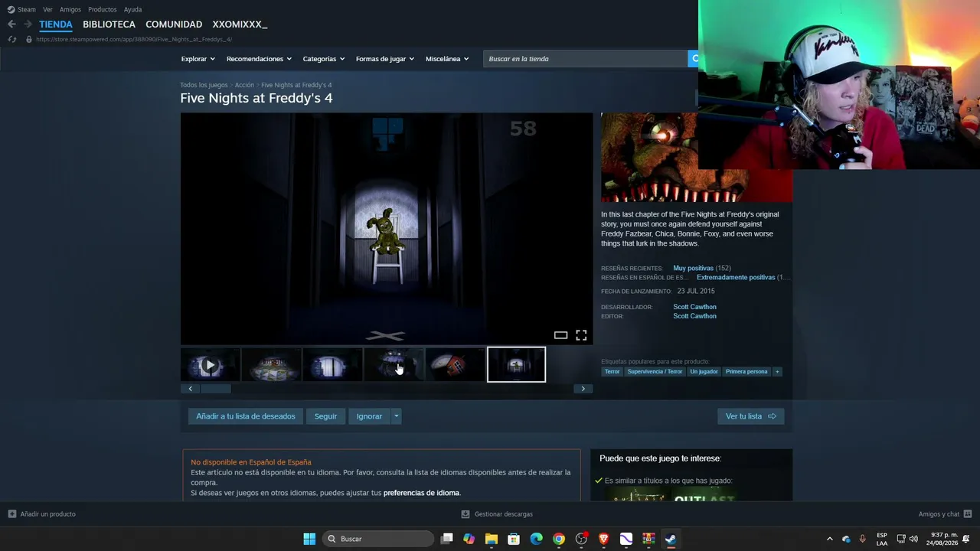Click the Terror tag
This screenshot has height=551, width=980.
(x=612, y=372)
